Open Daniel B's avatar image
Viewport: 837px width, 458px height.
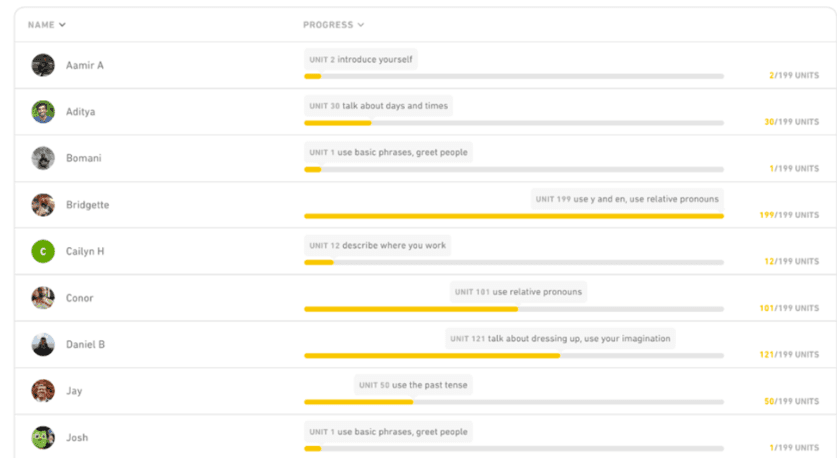coord(43,344)
